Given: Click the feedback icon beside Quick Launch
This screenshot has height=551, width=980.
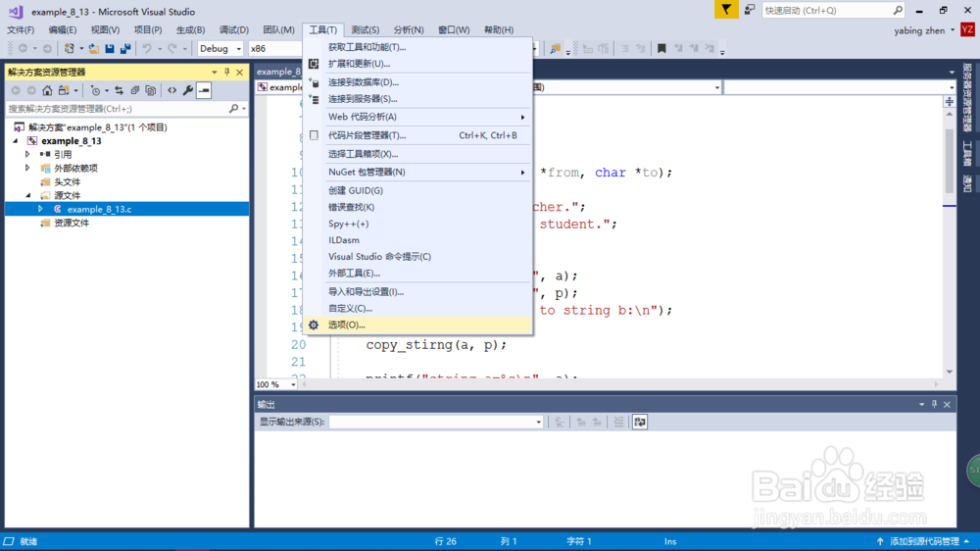Looking at the screenshot, I should pyautogui.click(x=749, y=10).
